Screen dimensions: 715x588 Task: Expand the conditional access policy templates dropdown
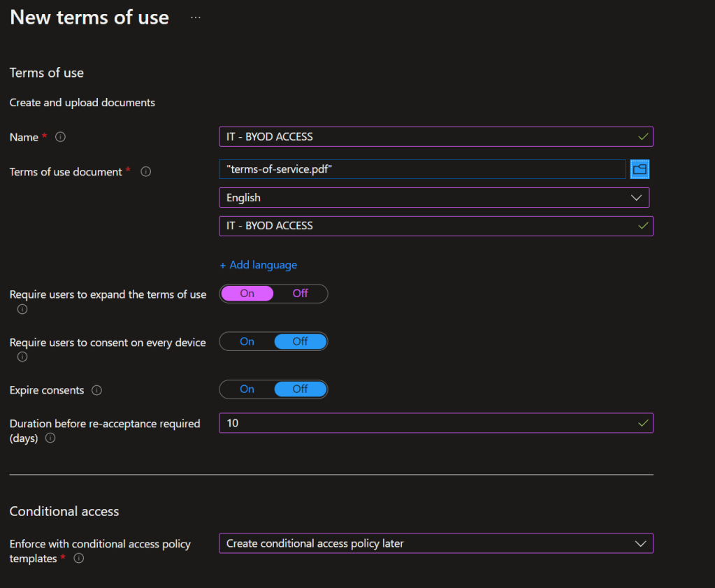click(x=435, y=543)
